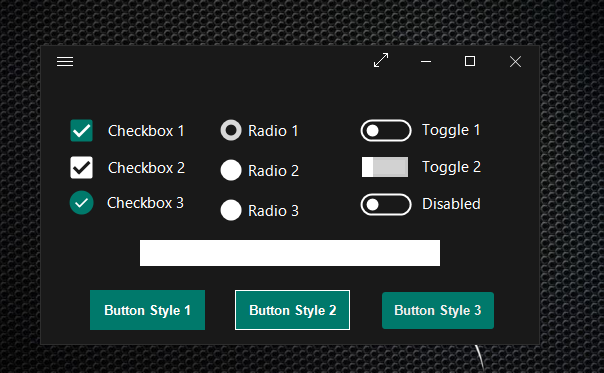Toggle the Checkbox 2 box
Viewport: 604px width, 373px height.
(x=81, y=168)
